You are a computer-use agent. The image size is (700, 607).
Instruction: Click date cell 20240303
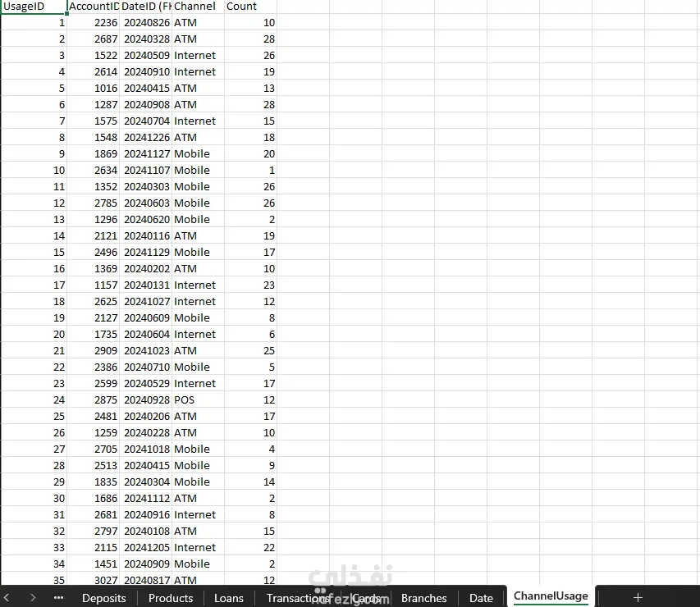(x=145, y=186)
